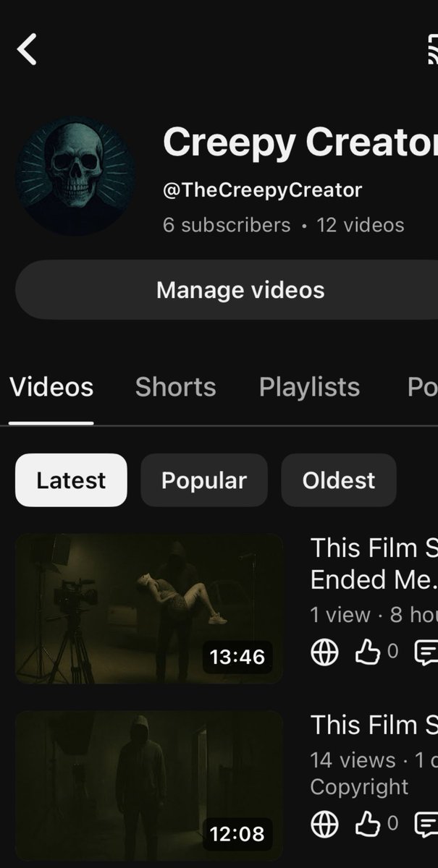
Task: Click the comments icon on the 1 view video
Action: tap(426, 652)
